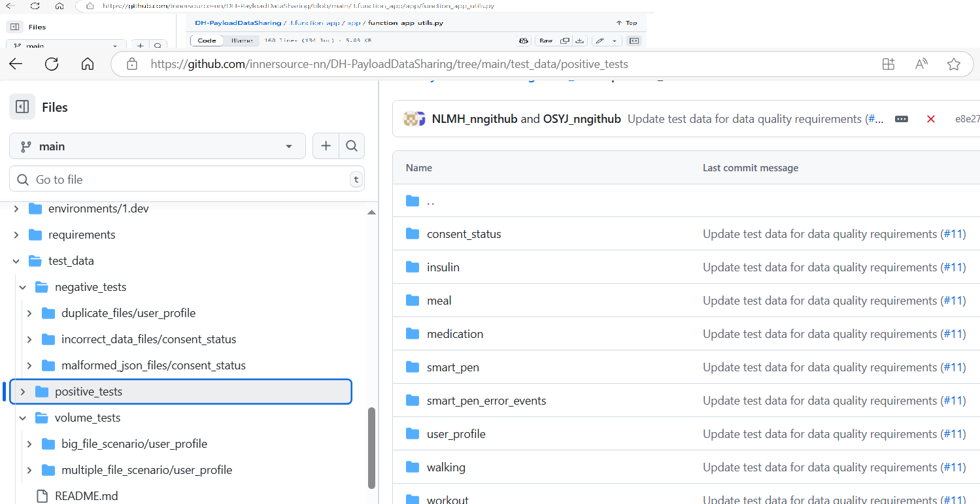Viewport: 980px width, 504px height.
Task: Expand the environments/1.dev folder chevron
Action: tap(16, 209)
